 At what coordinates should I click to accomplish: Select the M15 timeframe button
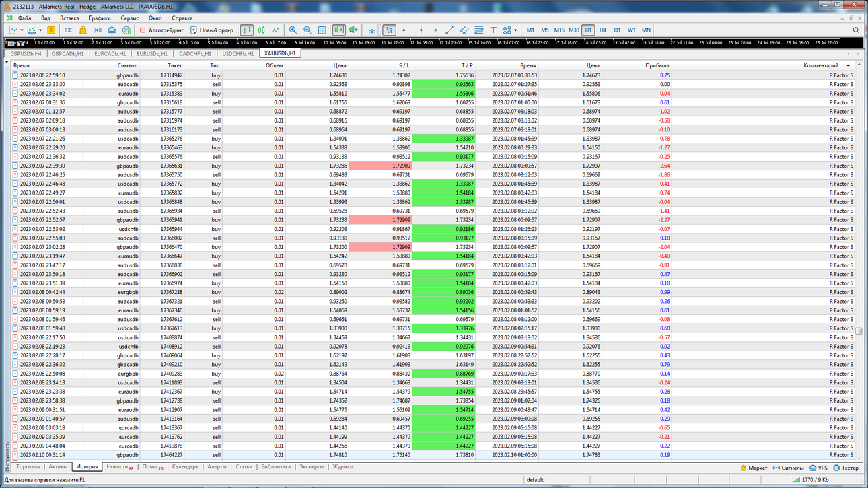pos(559,30)
